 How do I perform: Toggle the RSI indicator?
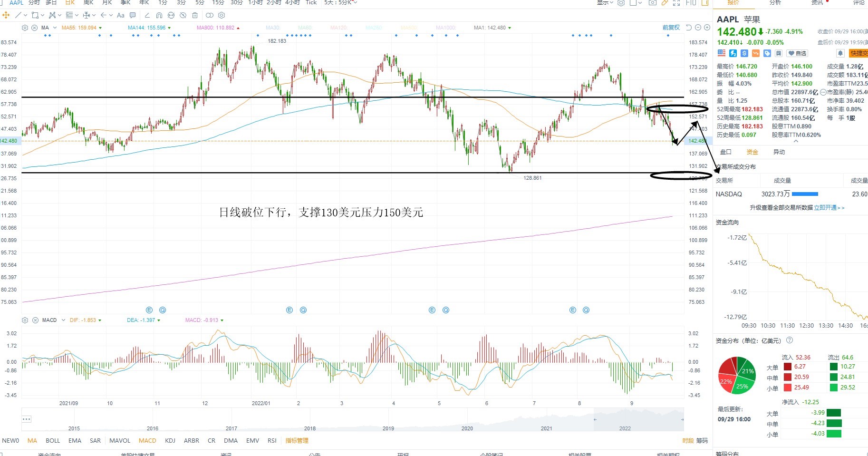coord(272,441)
